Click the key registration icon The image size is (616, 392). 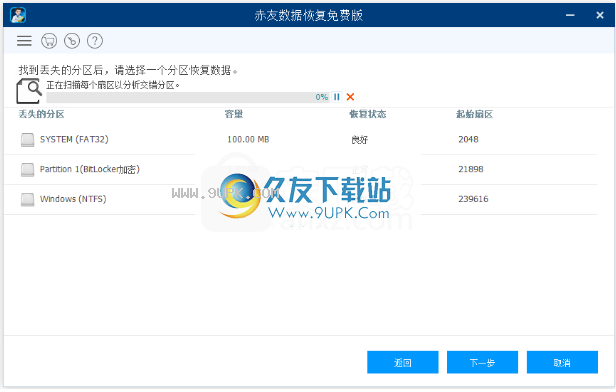click(72, 41)
